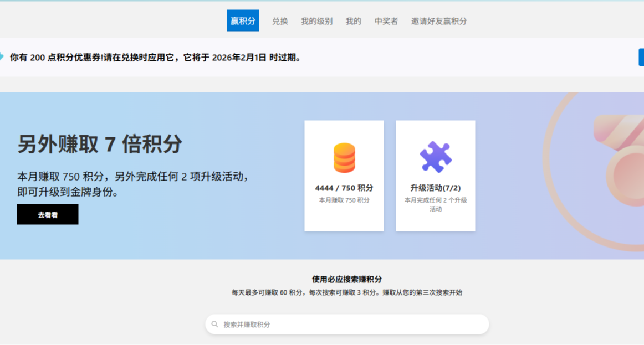The width and height of the screenshot is (644, 345).
Task: Click the 200 点积分优惠券 notification text
Action: (x=156, y=58)
